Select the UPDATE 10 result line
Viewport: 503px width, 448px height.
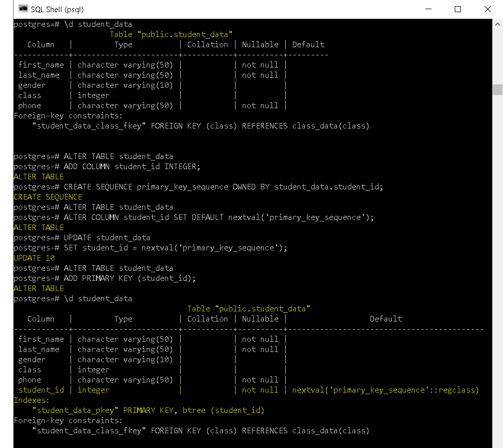(x=34, y=258)
